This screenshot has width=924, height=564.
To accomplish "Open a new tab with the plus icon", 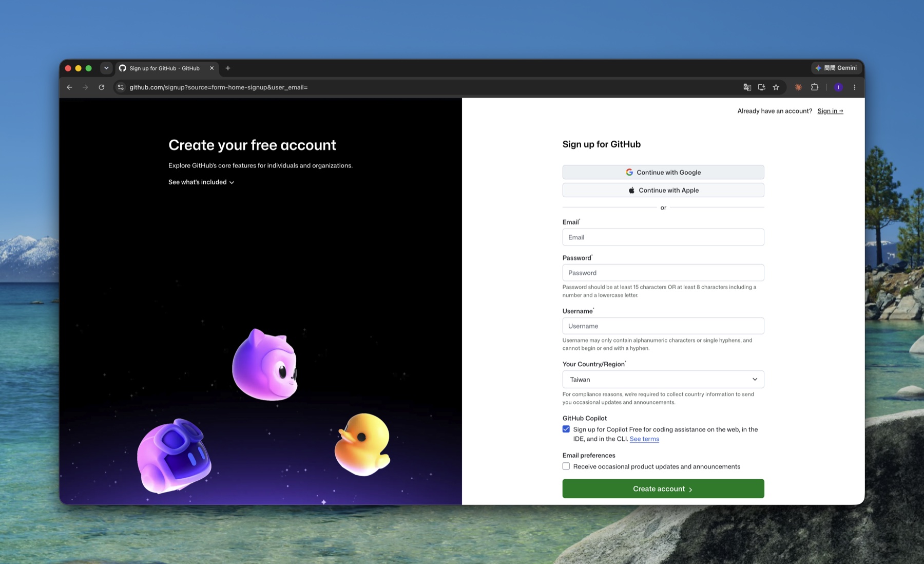I will 228,68.
